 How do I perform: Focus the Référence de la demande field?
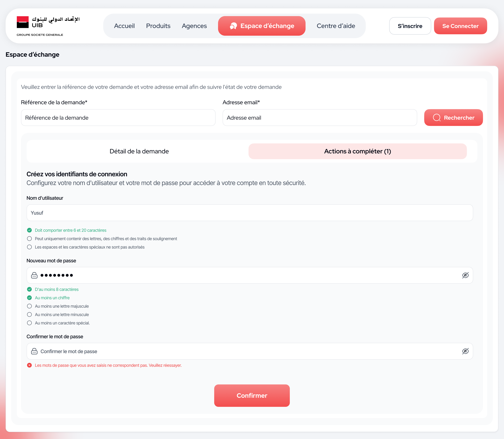118,118
